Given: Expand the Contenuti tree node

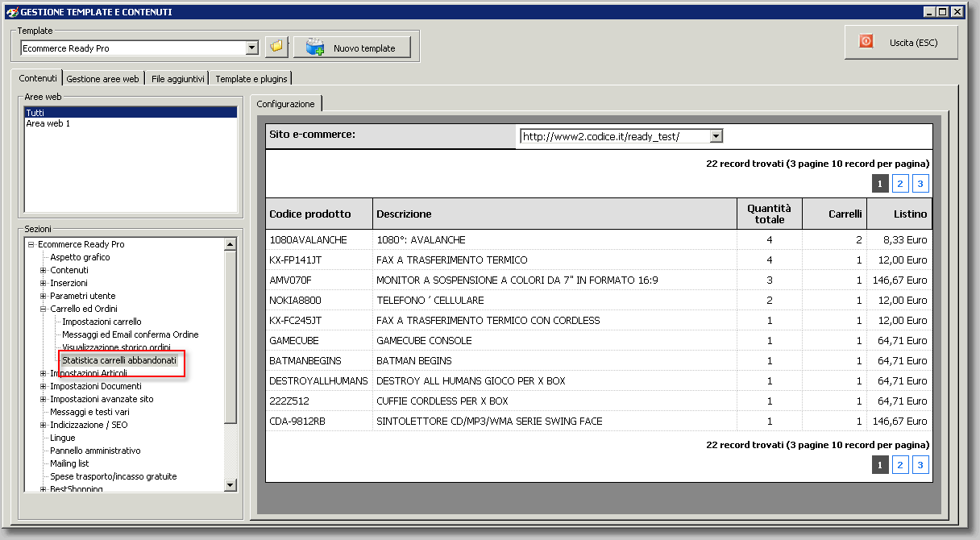Looking at the screenshot, I should click(44, 270).
